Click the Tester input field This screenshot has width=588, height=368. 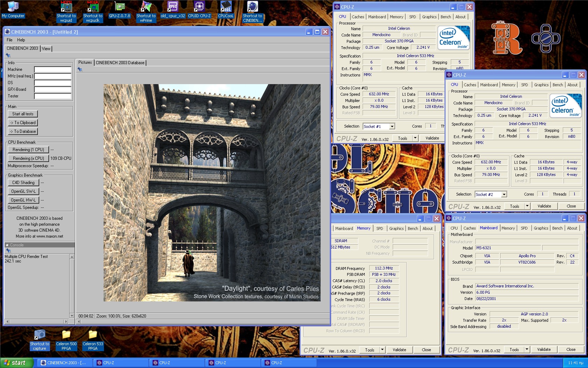(x=52, y=96)
